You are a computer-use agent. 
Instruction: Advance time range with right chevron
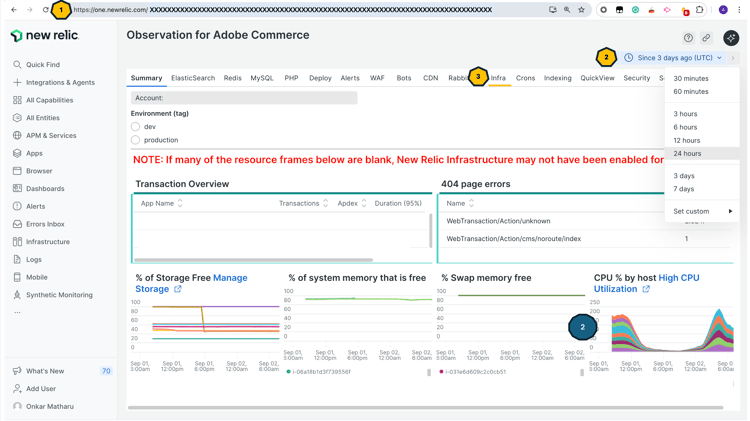point(733,58)
